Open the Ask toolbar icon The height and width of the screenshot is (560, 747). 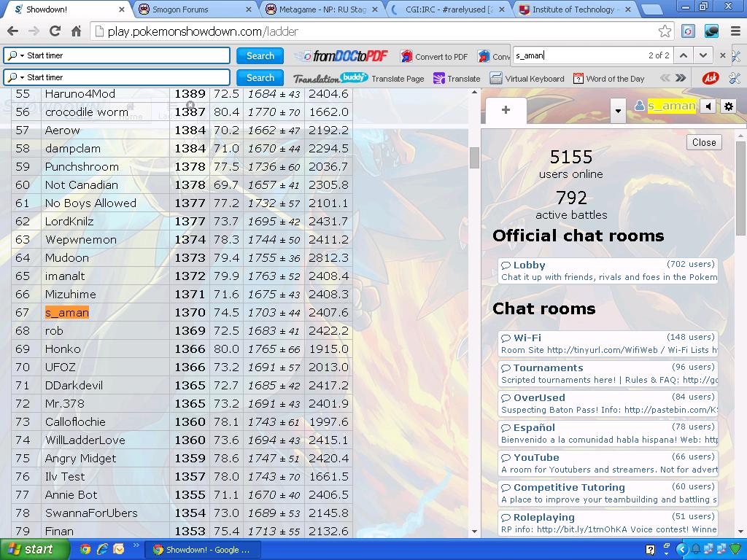coord(710,78)
